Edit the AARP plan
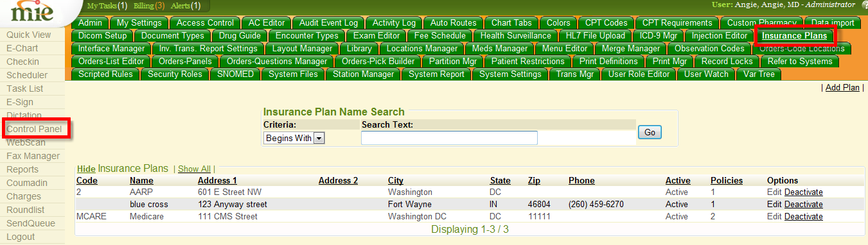Viewport: 868px width, 245px height. click(774, 192)
